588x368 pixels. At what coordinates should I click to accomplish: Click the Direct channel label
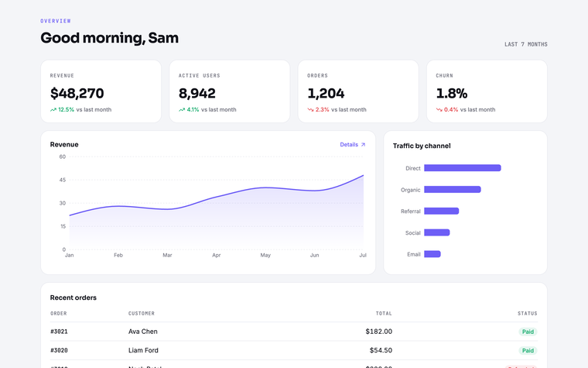[413, 168]
